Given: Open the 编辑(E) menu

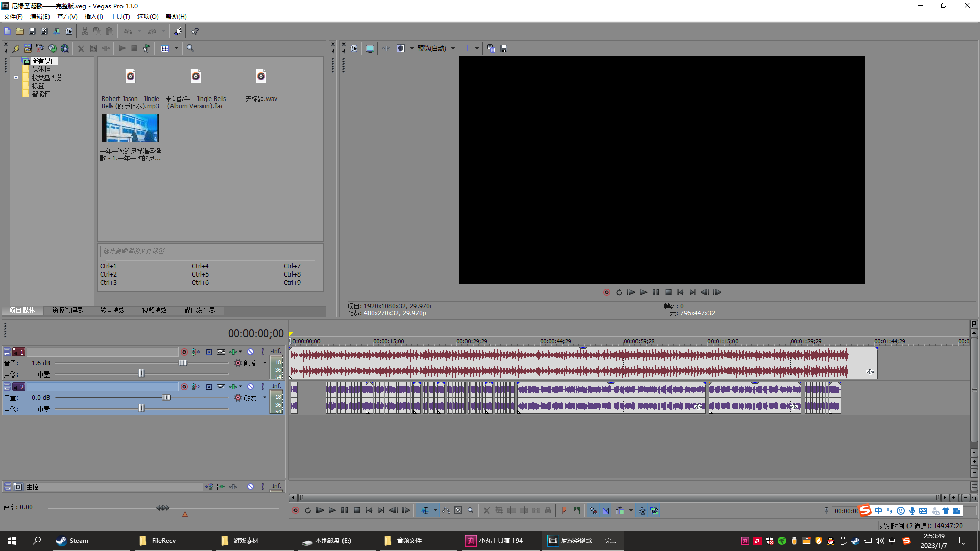Looking at the screenshot, I should (x=40, y=17).
